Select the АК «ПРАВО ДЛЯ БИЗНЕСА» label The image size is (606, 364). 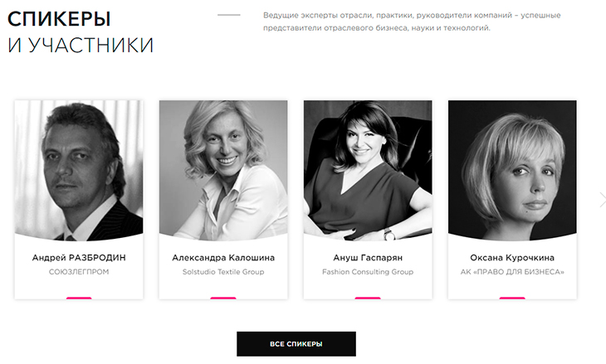pyautogui.click(x=512, y=272)
